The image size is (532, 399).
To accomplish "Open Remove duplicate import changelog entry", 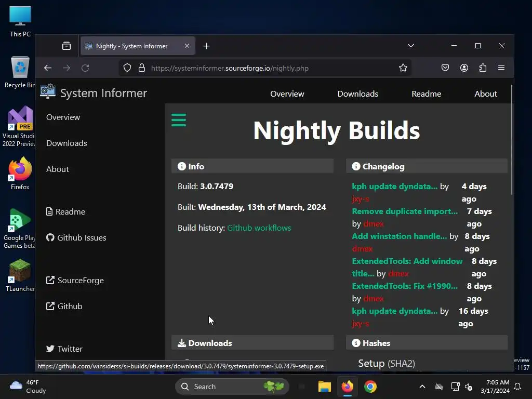I will [x=405, y=211].
